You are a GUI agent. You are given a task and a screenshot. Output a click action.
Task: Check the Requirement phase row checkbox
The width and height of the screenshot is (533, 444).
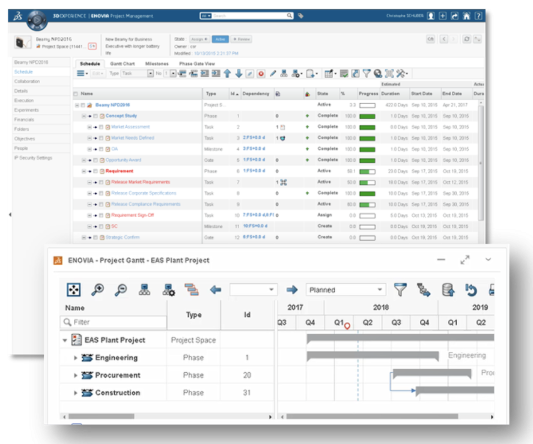96,171
